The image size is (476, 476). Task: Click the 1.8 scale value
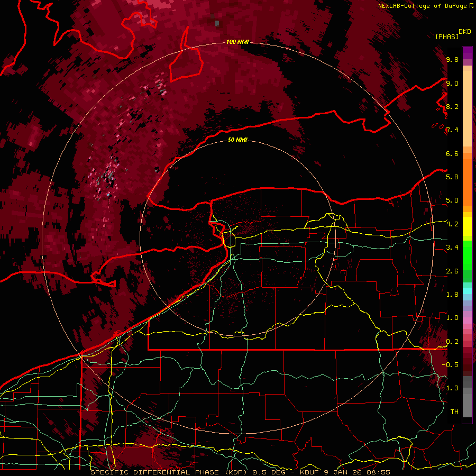pos(452,294)
